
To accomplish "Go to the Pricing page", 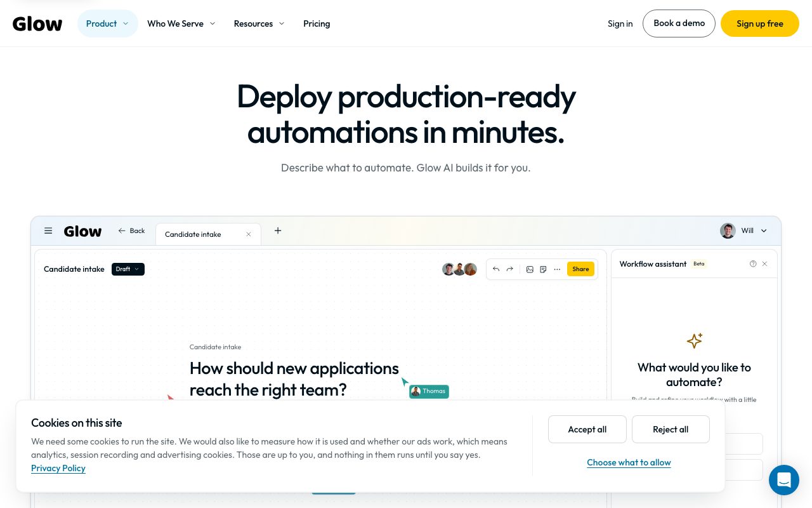I will 317,23.
